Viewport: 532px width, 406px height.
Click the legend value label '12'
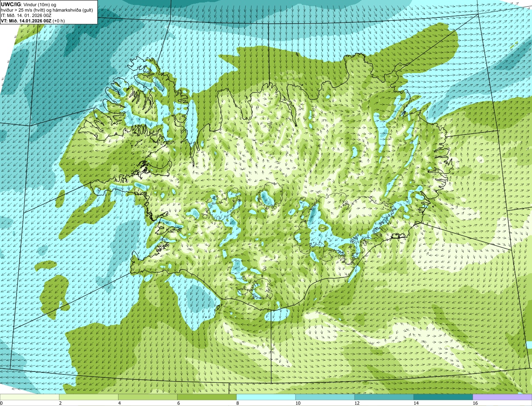[357, 403]
